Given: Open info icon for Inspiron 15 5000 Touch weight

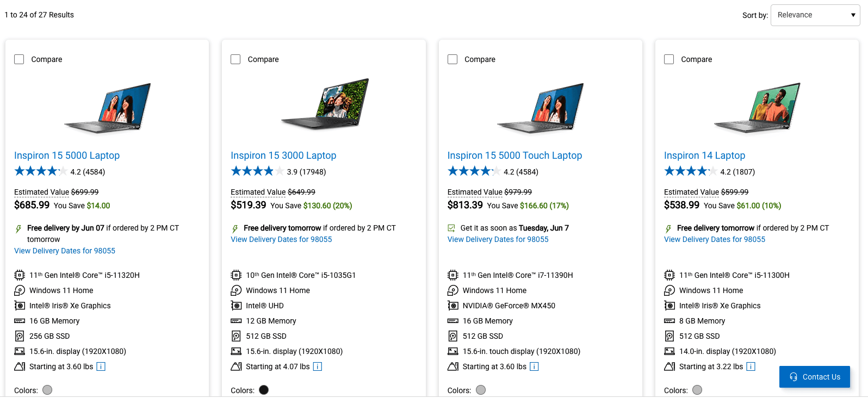Looking at the screenshot, I should (534, 366).
